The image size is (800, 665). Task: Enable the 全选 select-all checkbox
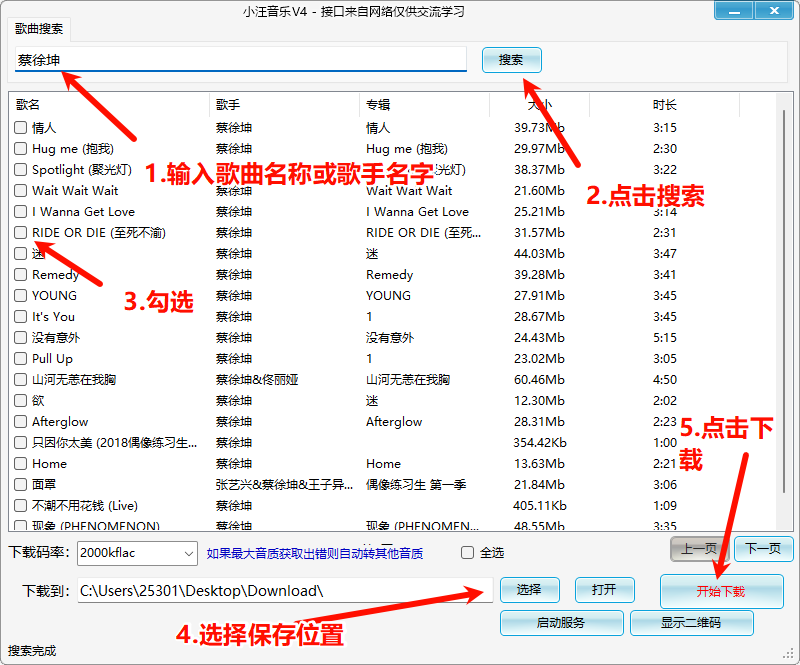coord(467,553)
